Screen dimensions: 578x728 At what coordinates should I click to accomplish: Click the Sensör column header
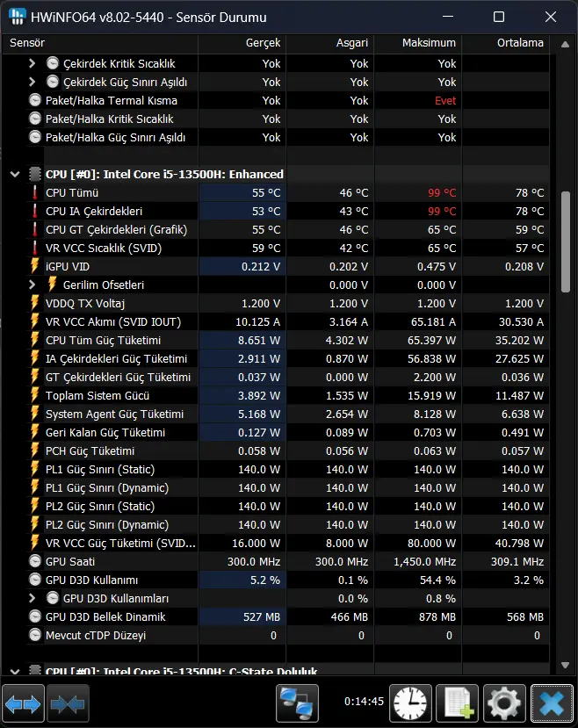100,43
